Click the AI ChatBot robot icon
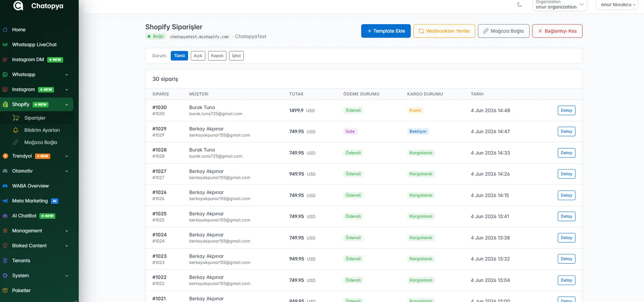Image resolution: width=644 pixels, height=302 pixels. click(x=5, y=216)
